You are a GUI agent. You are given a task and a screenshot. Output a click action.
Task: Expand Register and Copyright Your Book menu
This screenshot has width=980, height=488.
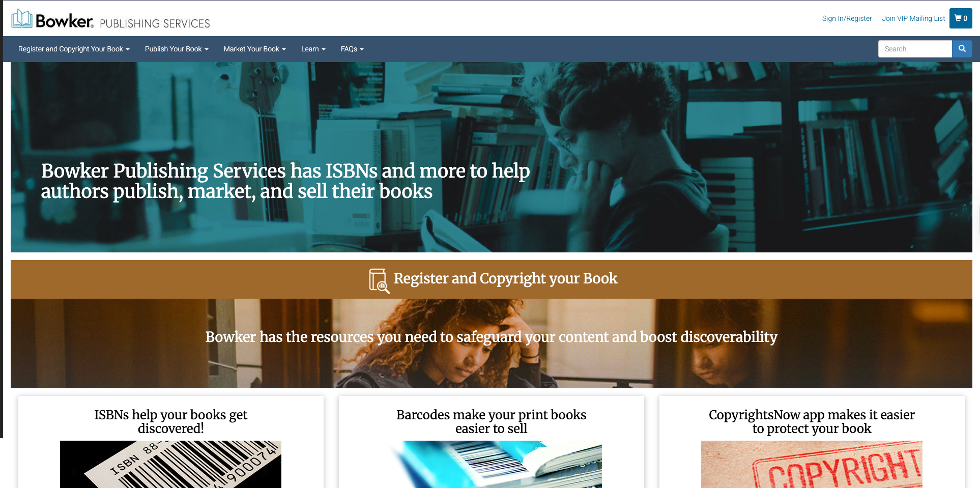tap(74, 49)
